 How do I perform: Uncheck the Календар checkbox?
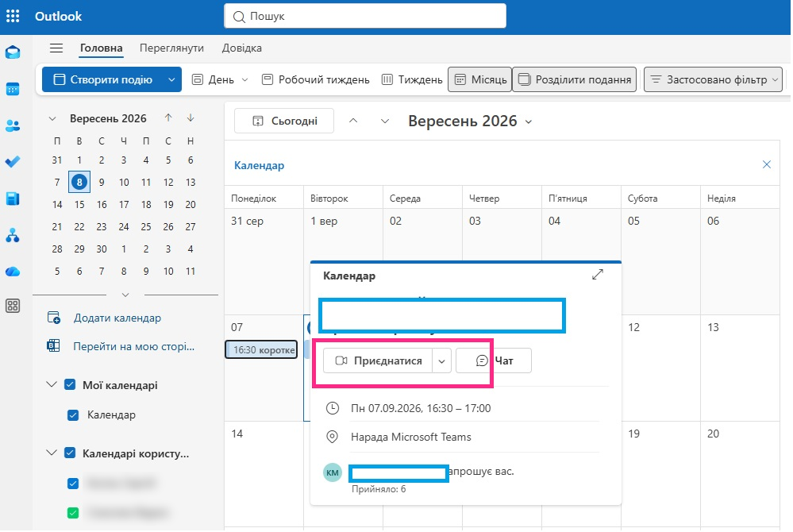tap(73, 415)
